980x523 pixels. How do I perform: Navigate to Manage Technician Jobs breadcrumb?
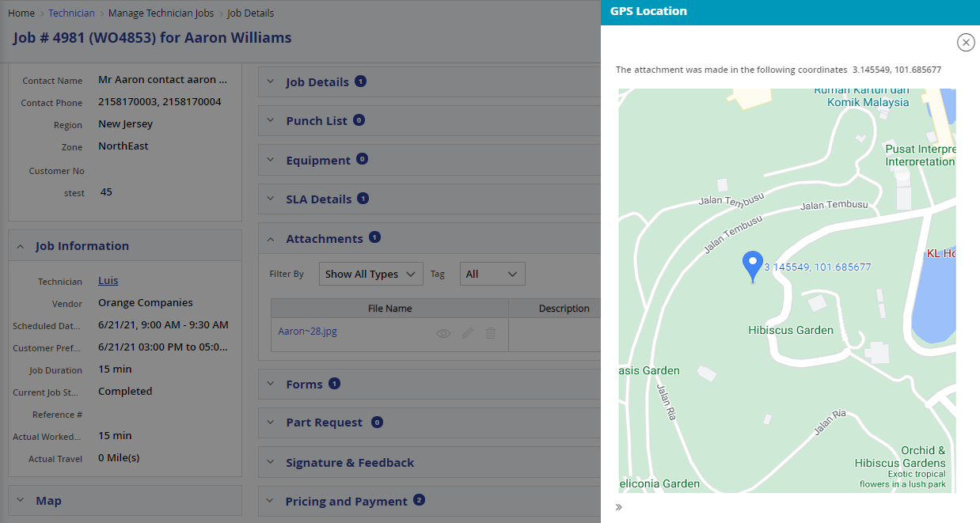pos(161,13)
